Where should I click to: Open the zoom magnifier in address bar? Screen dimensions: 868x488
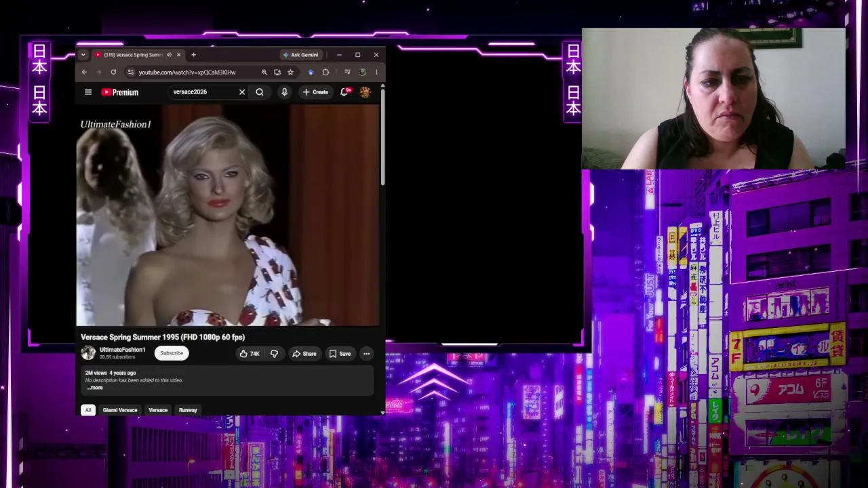point(264,72)
